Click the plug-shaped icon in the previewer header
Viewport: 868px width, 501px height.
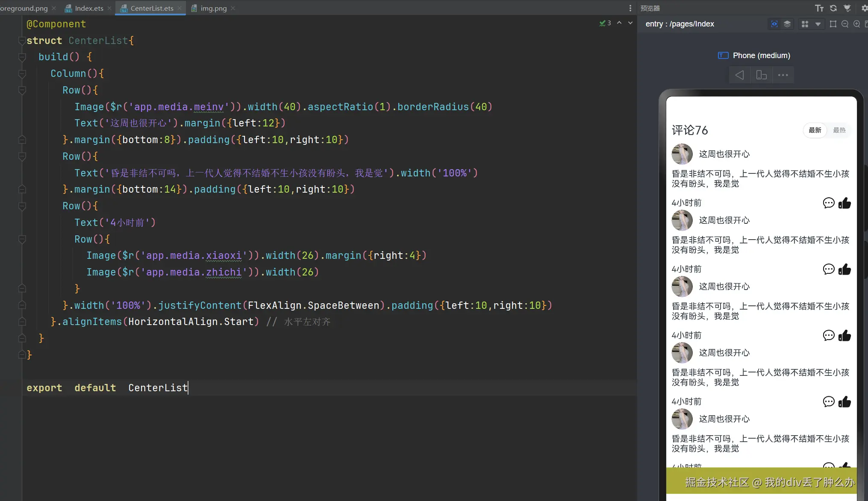[847, 8]
